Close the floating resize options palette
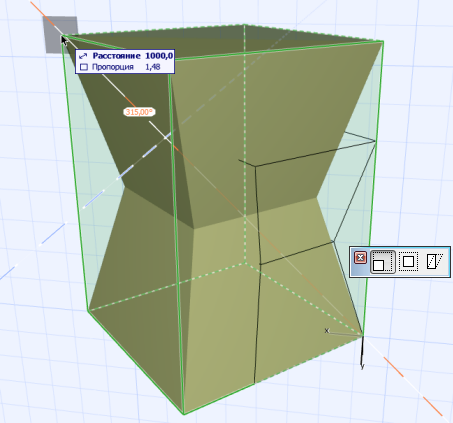The width and height of the screenshot is (453, 423). pos(361,258)
